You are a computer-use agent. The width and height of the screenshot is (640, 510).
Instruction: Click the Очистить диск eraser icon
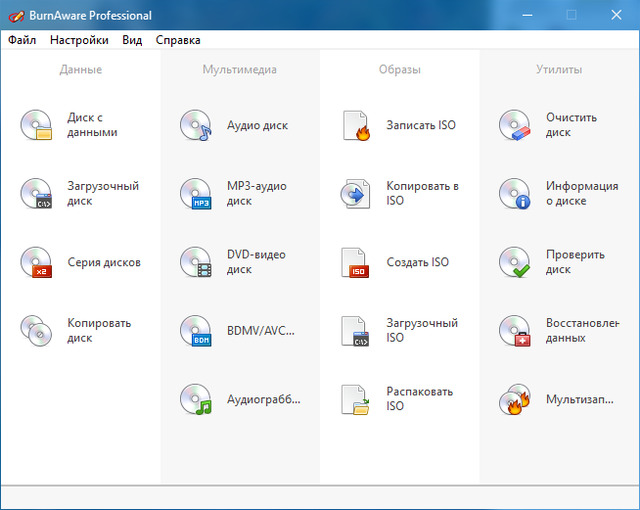point(515,125)
